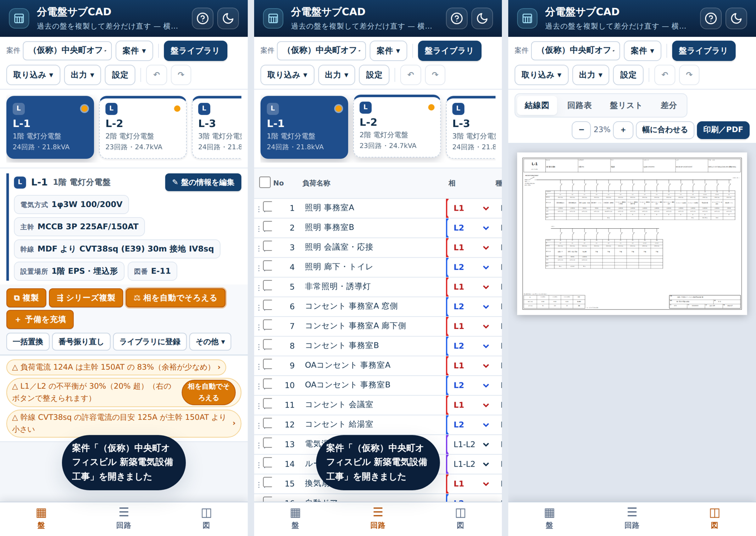Viewport: 756px width, 536px height.
Task: Click the 印刷/PDF button
Action: click(723, 130)
